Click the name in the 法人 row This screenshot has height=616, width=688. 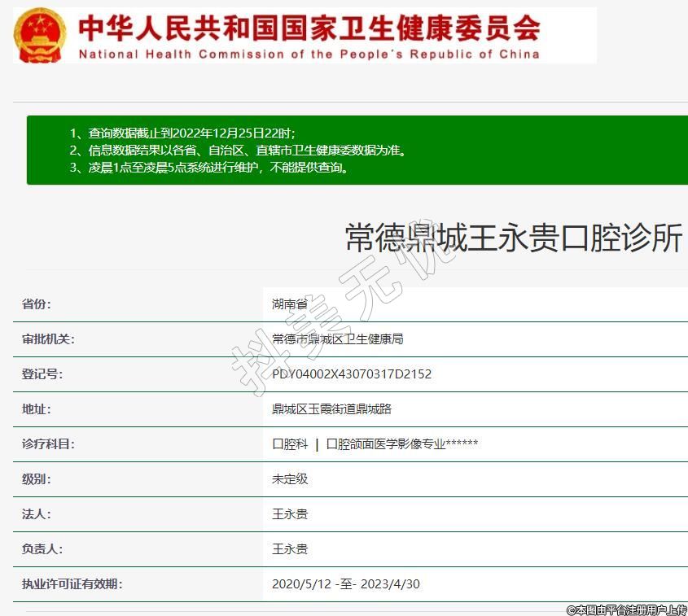(290, 514)
